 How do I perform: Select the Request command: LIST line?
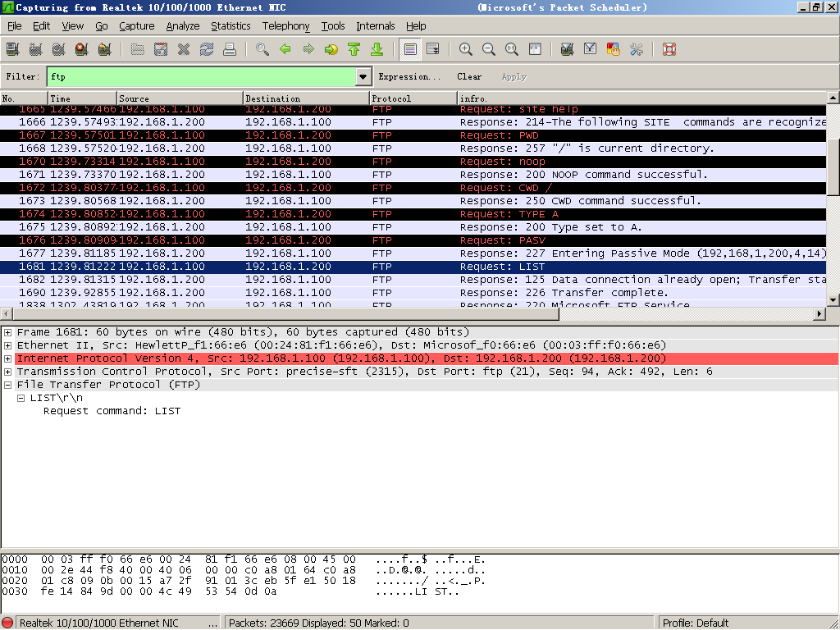[112, 411]
